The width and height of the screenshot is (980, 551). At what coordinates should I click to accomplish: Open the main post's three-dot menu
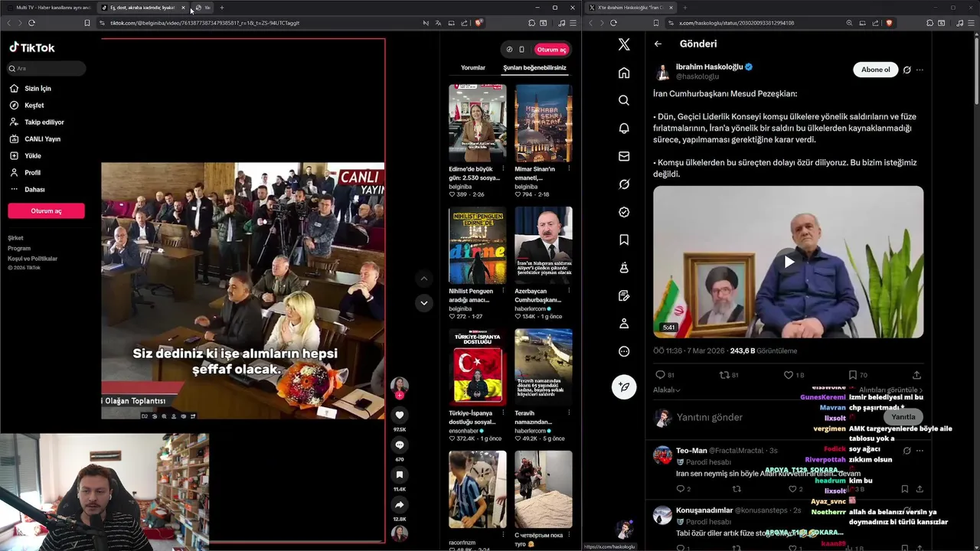(920, 70)
